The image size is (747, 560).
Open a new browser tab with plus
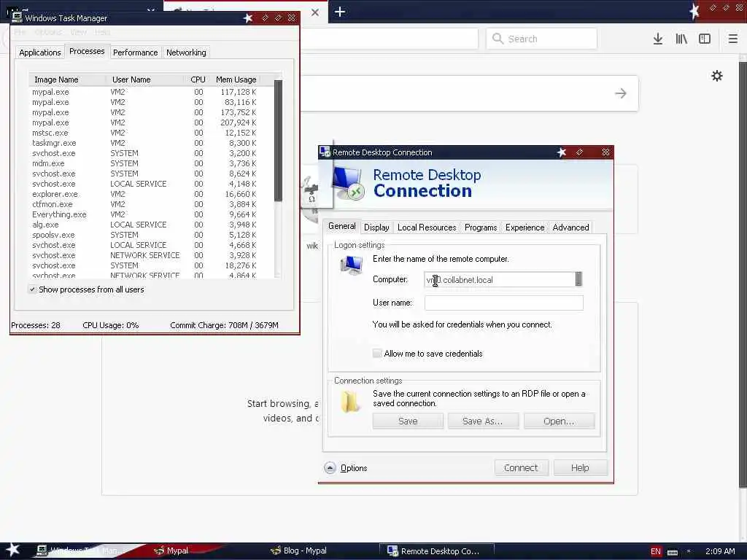click(340, 12)
